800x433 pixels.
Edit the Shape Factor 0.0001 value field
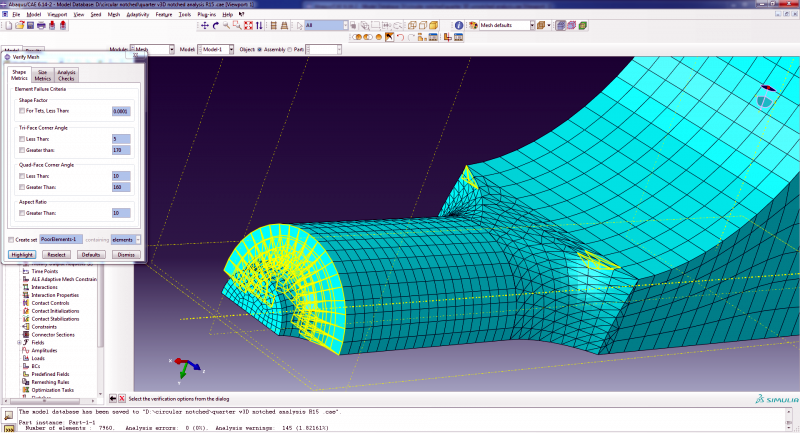pyautogui.click(x=121, y=111)
